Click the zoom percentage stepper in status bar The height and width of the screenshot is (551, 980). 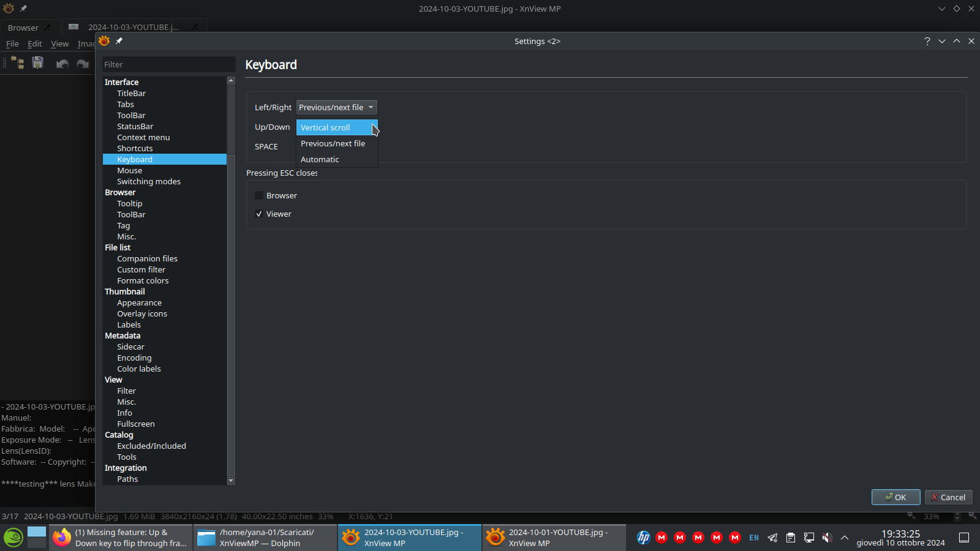[x=958, y=517]
